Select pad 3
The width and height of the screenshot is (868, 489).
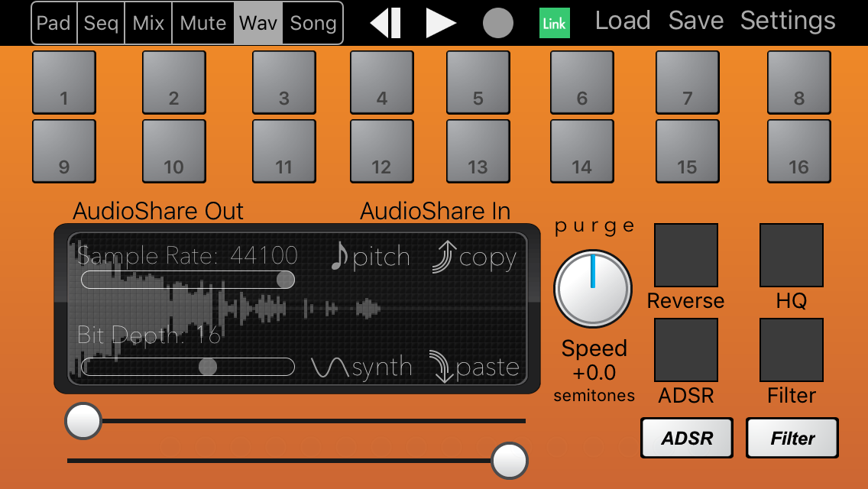pyautogui.click(x=284, y=82)
